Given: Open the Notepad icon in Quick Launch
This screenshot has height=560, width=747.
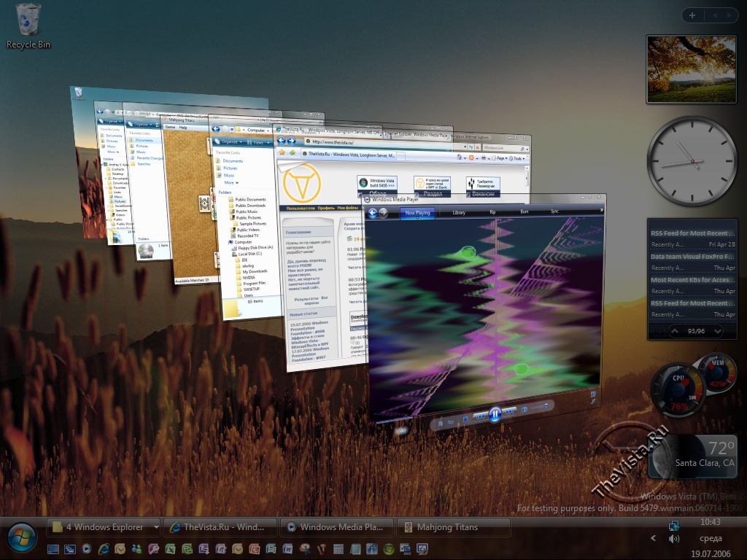Looking at the screenshot, I should click(x=355, y=549).
